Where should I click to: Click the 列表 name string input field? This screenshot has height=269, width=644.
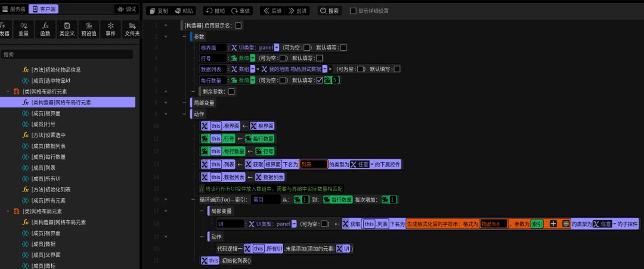point(314,164)
